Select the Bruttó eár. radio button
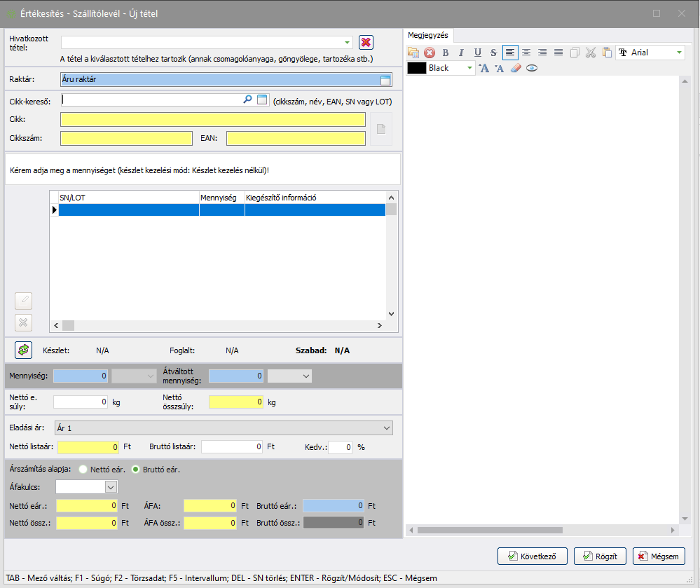Viewport: 700px width, 588px height. (x=136, y=469)
